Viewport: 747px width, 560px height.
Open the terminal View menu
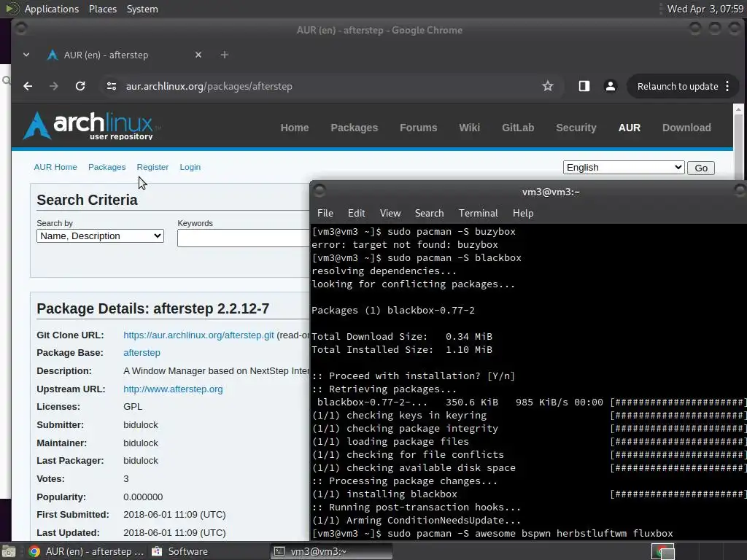pos(390,213)
